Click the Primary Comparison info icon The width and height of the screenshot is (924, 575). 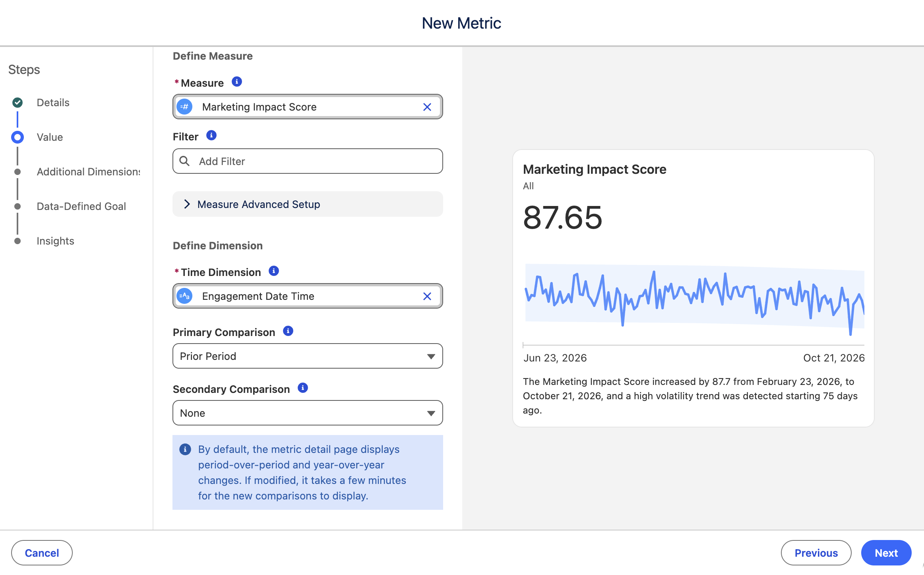[288, 331]
